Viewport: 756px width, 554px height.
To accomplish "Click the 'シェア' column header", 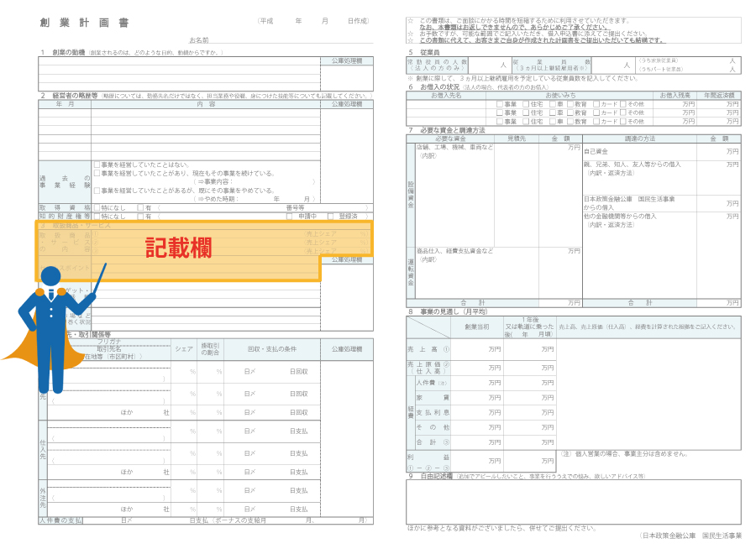I will click(184, 349).
